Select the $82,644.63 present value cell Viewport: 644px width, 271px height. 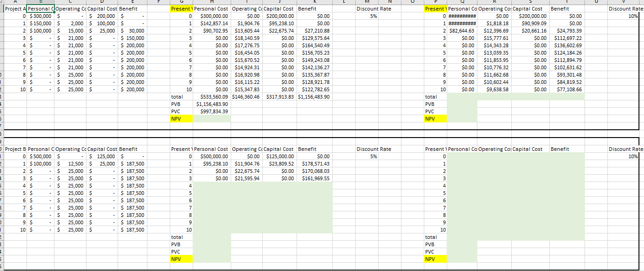click(x=462, y=31)
